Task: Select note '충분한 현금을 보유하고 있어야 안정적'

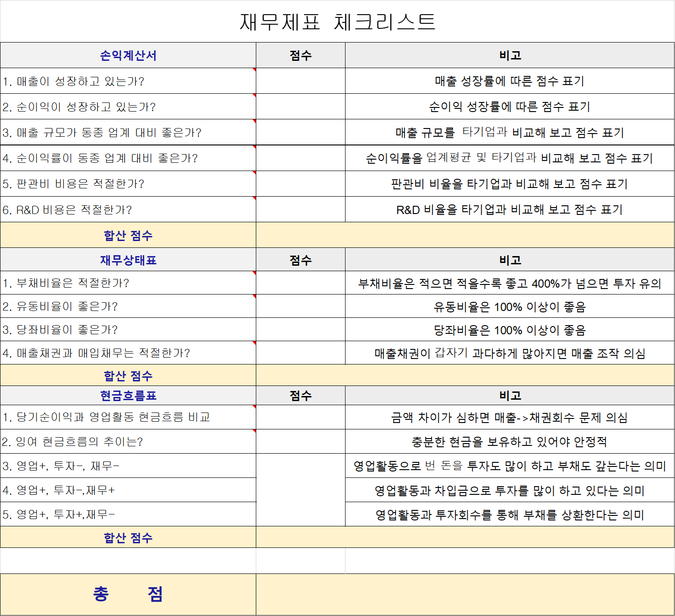Action: [510, 441]
